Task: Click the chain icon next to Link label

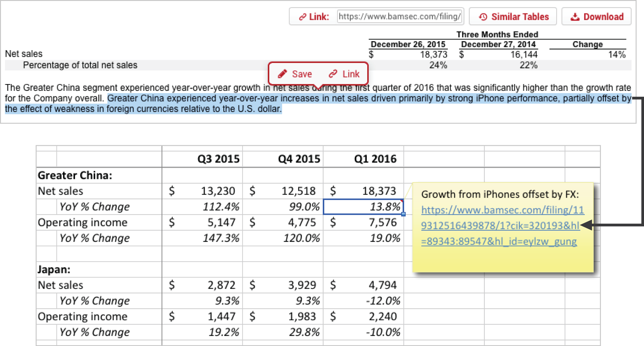Action: pos(303,17)
